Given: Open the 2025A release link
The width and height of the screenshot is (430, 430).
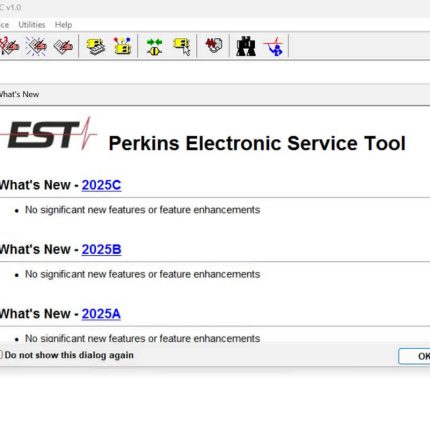Looking at the screenshot, I should click(x=101, y=314).
